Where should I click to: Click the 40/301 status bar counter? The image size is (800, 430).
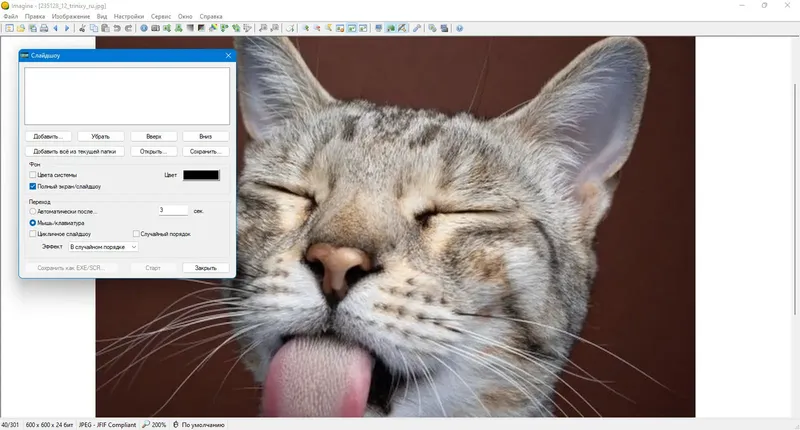(10, 424)
